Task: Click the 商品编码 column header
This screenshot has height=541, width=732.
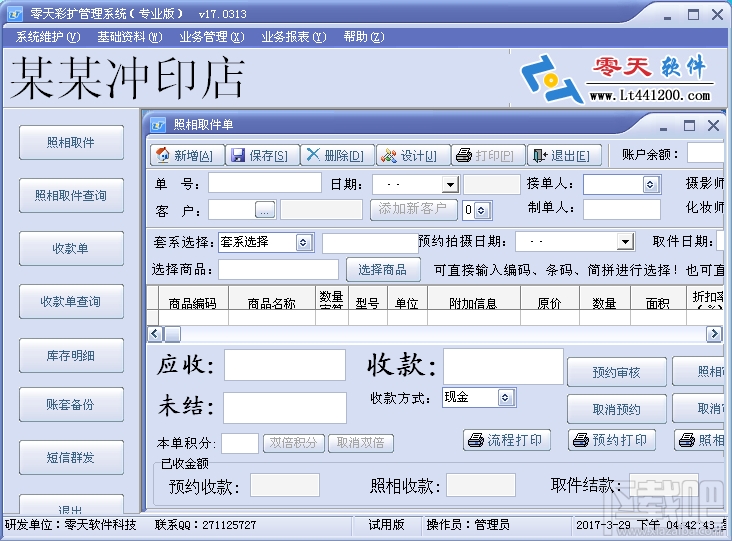Action: tap(193, 298)
